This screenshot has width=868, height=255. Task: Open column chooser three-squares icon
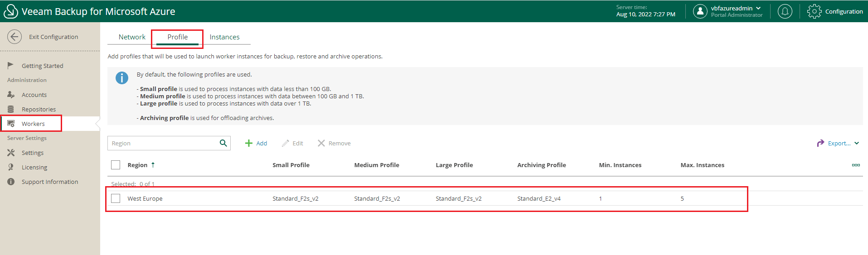(856, 165)
